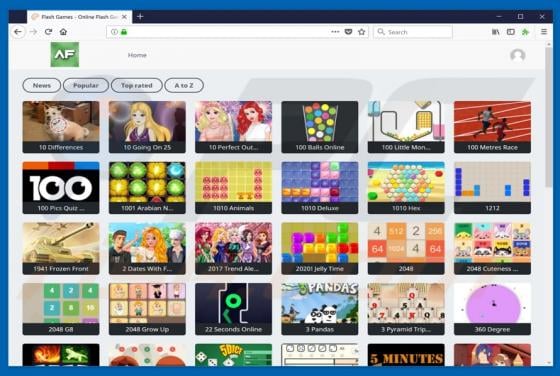
Task: Open the 1010 Deluxe game
Action: pos(320,187)
